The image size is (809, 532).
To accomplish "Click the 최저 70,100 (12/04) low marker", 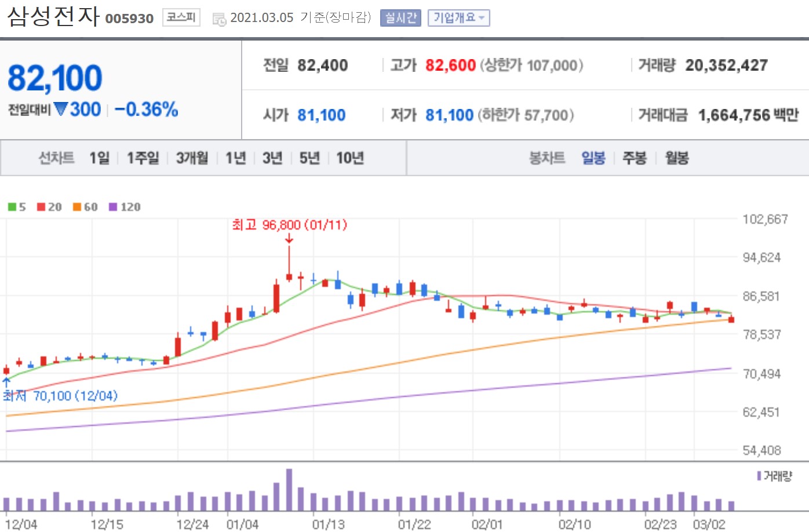I will click(x=60, y=396).
